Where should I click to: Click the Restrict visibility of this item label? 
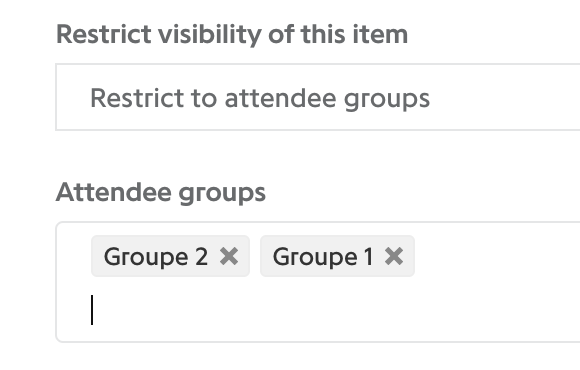[232, 34]
